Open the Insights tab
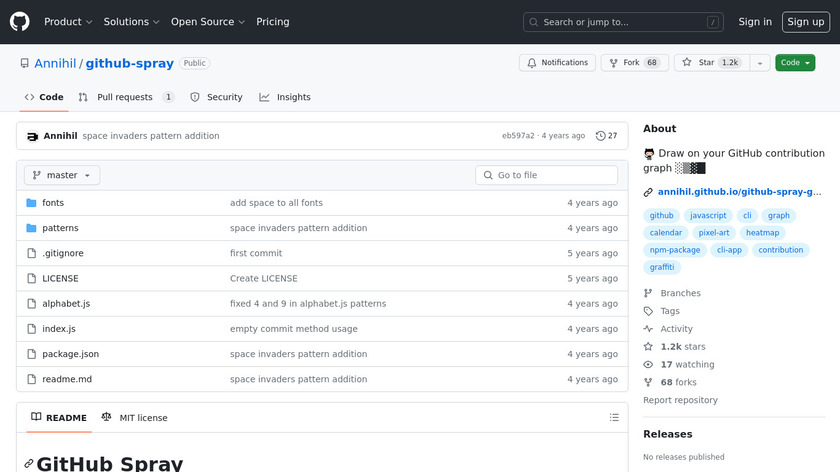Image resolution: width=840 pixels, height=472 pixels. coord(285,97)
